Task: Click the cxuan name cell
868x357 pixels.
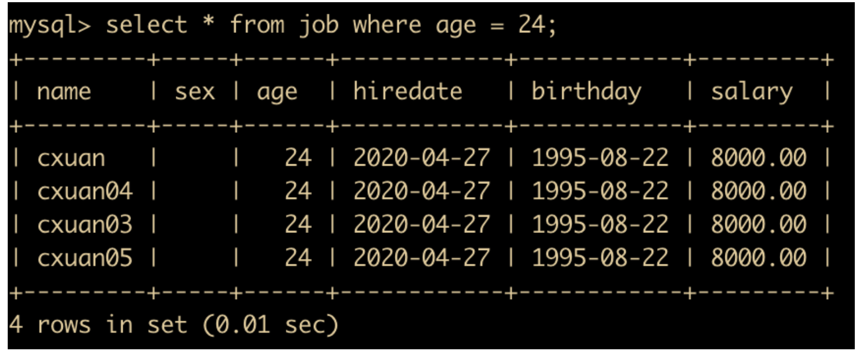Action: click(71, 159)
